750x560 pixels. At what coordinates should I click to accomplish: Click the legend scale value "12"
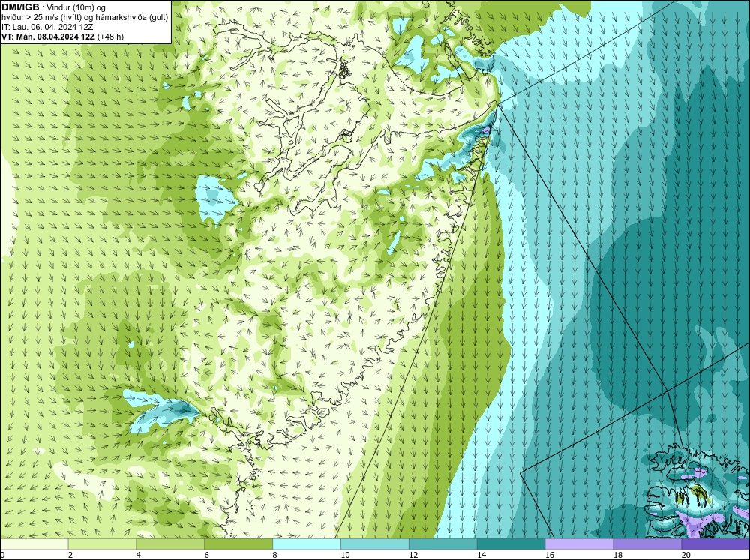point(413,555)
